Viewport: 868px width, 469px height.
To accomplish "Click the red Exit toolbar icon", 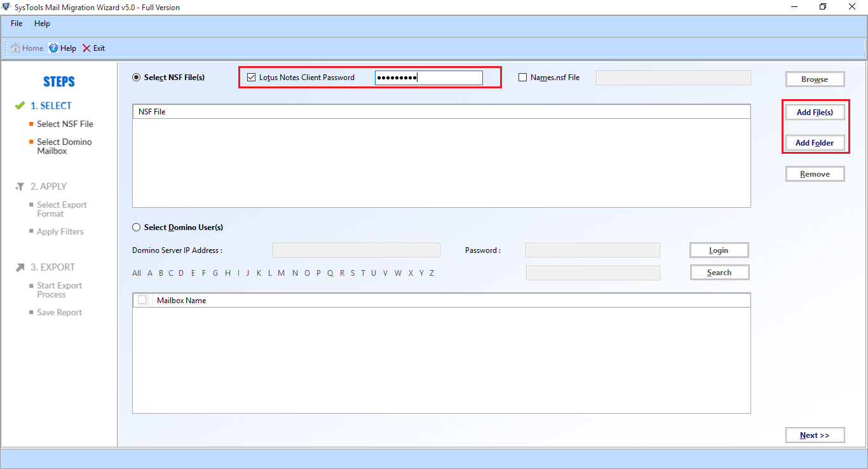I will (x=86, y=48).
